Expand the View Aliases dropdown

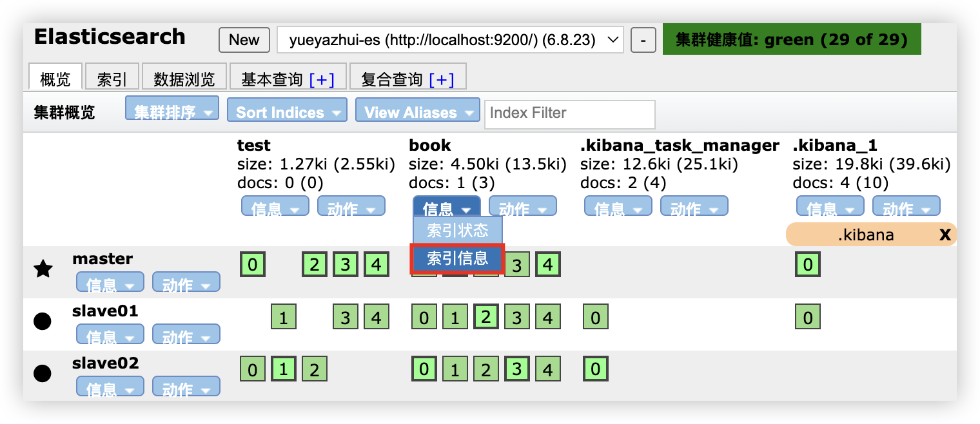pos(418,110)
